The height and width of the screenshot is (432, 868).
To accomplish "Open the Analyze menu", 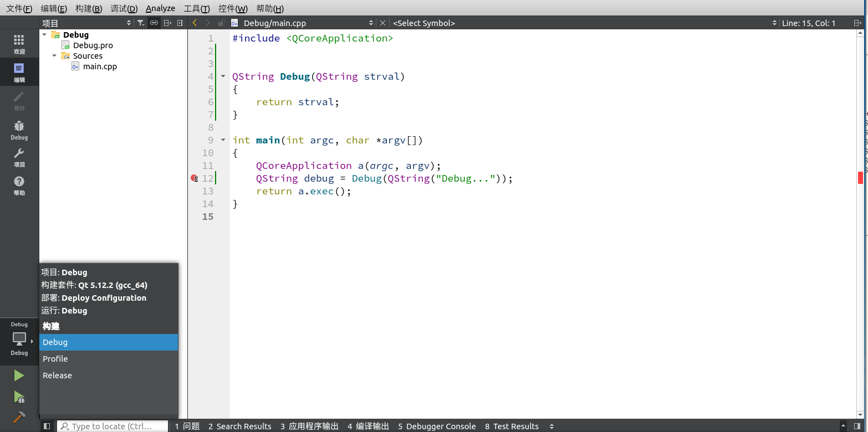I will click(x=160, y=8).
